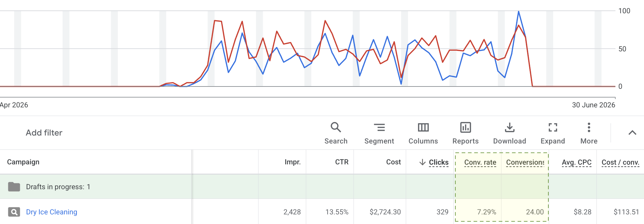Click the search campaign type icon
This screenshot has height=224, width=644.
(14, 212)
